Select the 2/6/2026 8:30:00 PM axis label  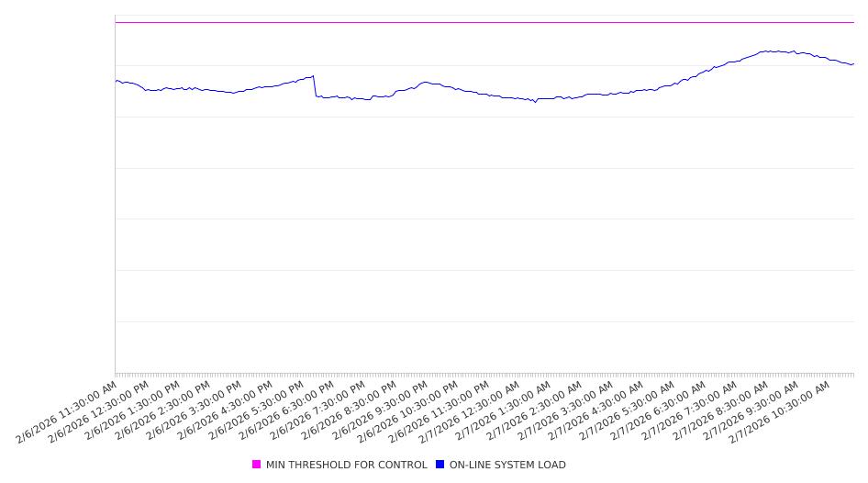point(346,410)
